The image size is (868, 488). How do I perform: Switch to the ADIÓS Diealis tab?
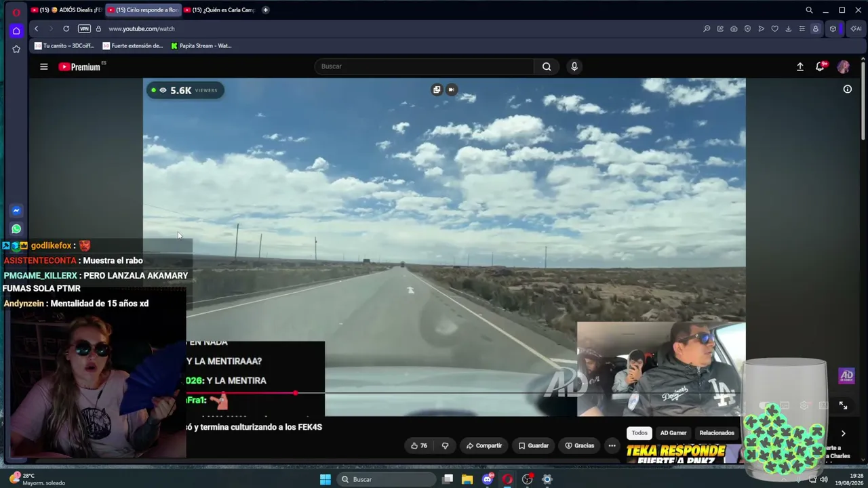(66, 10)
